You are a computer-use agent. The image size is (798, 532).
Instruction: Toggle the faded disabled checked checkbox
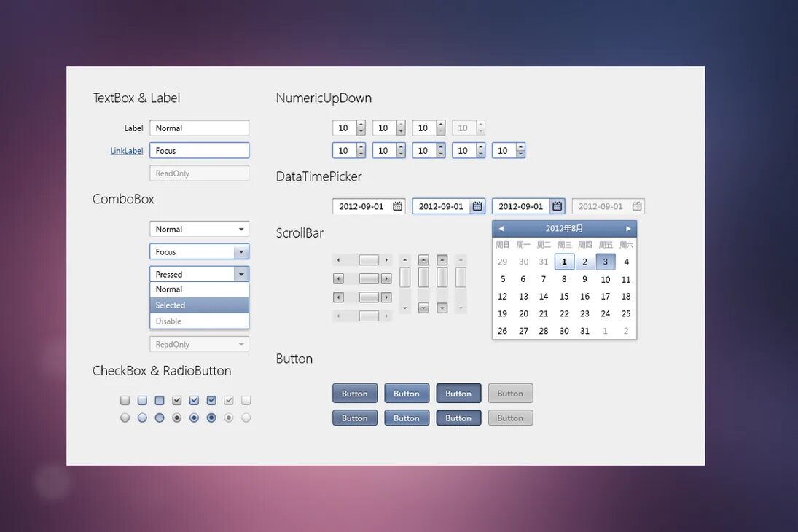pos(229,401)
